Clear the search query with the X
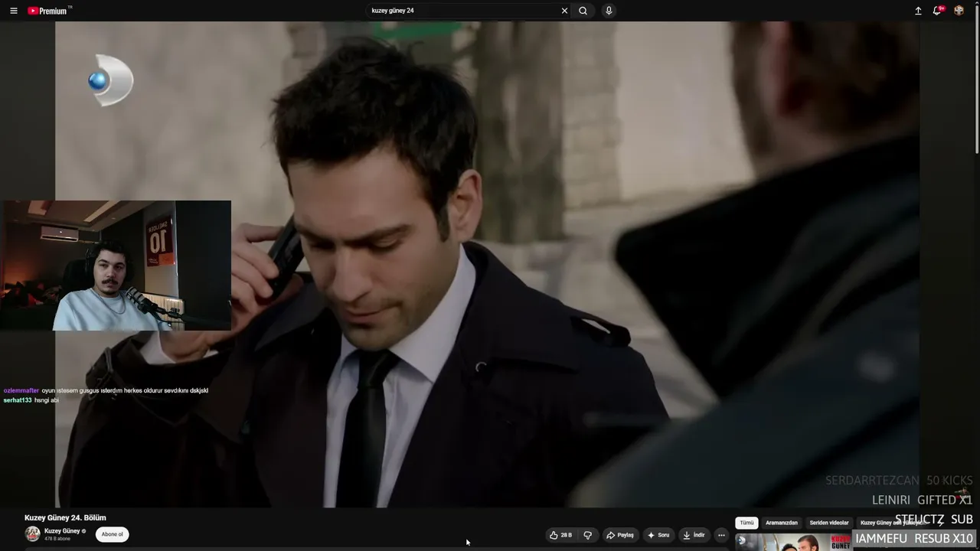The height and width of the screenshot is (551, 980). (564, 11)
